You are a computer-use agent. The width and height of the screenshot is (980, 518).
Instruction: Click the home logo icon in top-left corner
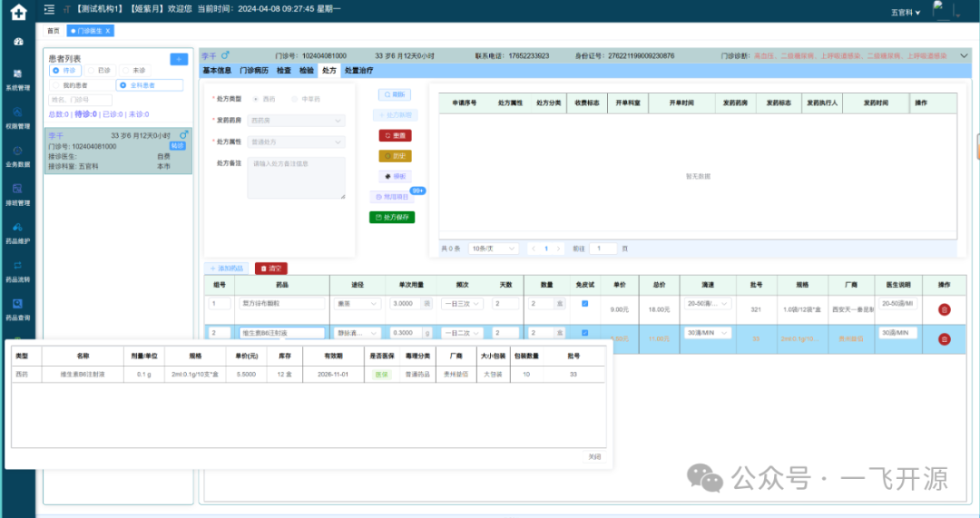18,12
